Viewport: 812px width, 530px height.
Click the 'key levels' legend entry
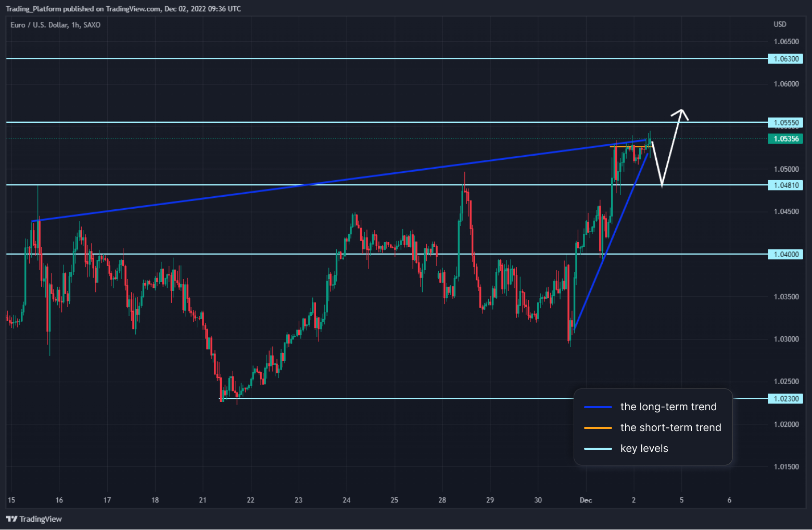tap(644, 448)
